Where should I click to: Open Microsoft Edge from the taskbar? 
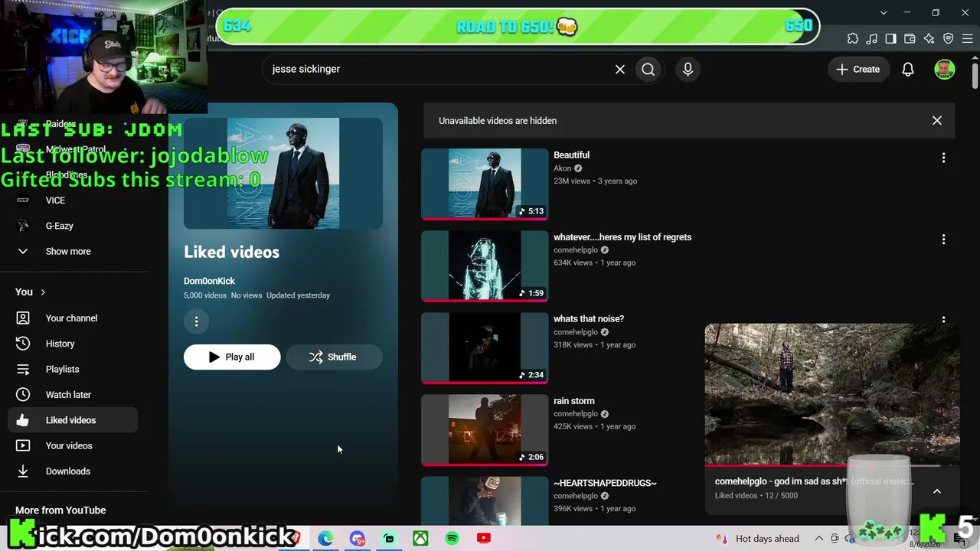[x=325, y=539]
